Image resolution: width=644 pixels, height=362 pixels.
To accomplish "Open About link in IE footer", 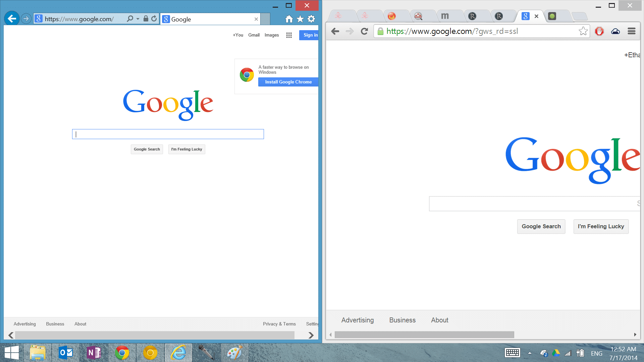I will [x=80, y=324].
